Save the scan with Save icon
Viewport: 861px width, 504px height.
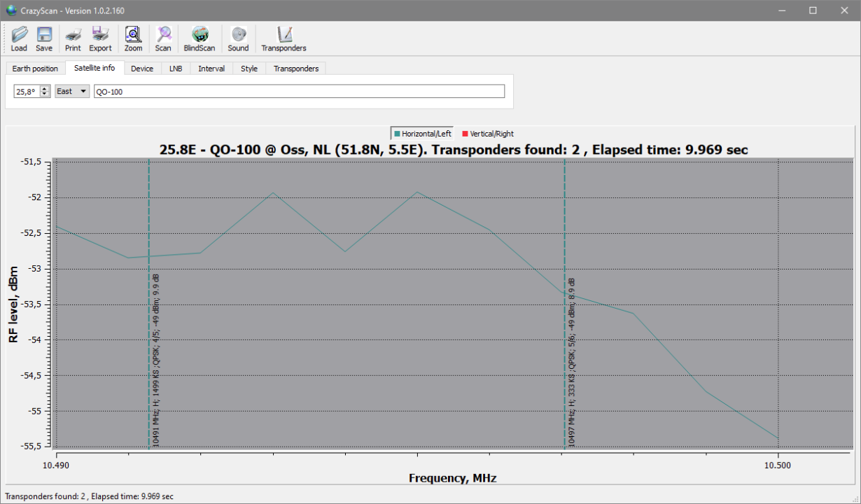[44, 38]
